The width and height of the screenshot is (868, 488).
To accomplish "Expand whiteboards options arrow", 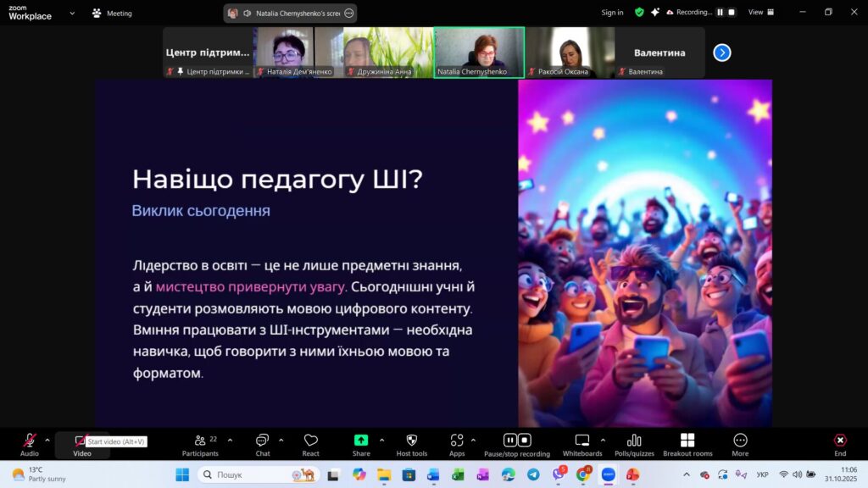I will pyautogui.click(x=603, y=441).
